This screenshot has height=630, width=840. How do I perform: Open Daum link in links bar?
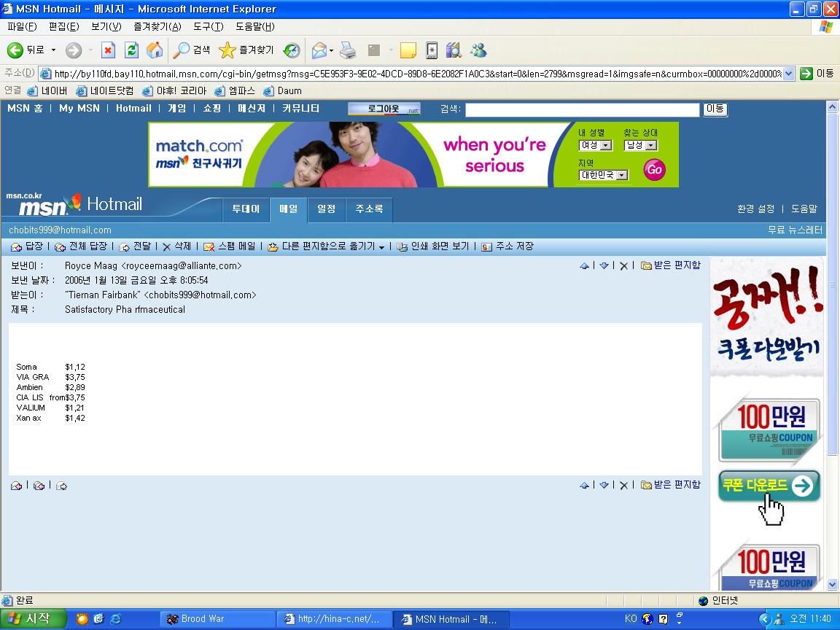coord(283,91)
